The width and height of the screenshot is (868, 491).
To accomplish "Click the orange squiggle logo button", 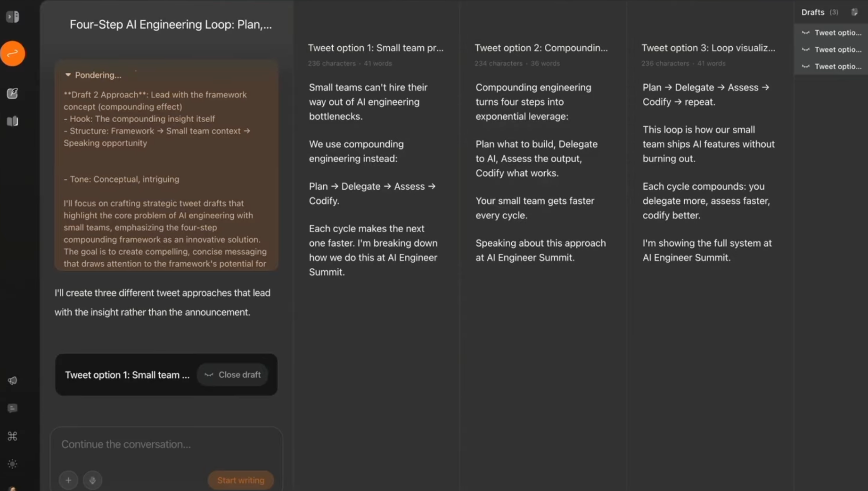I will point(13,53).
